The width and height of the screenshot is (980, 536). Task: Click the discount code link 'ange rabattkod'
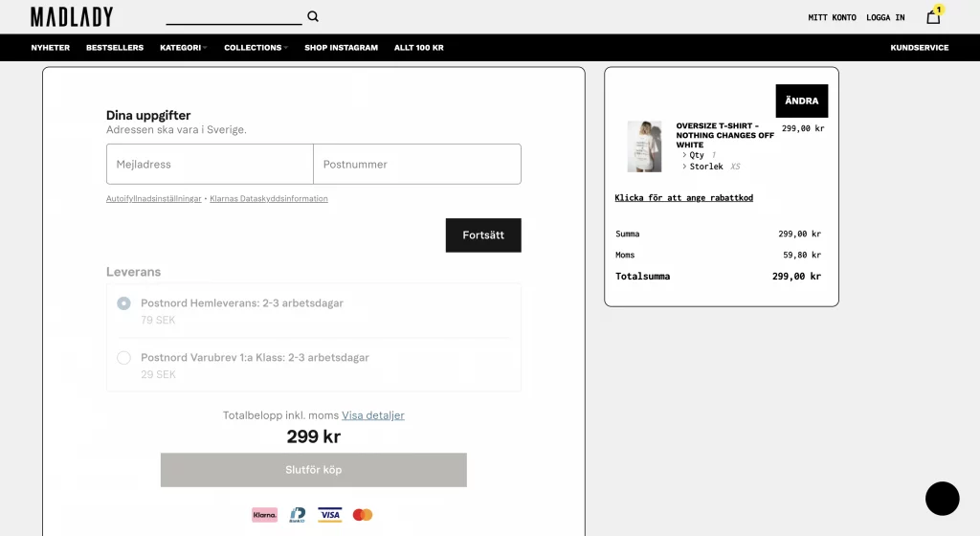(683, 198)
